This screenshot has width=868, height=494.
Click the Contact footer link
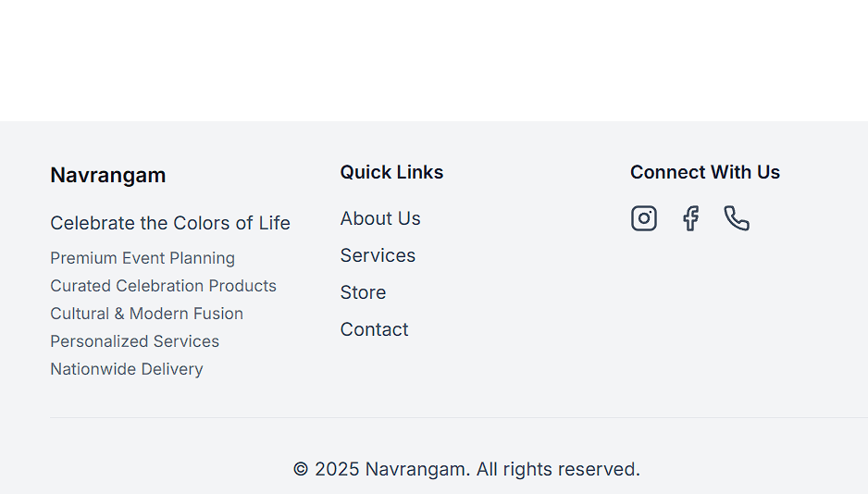[x=374, y=329]
